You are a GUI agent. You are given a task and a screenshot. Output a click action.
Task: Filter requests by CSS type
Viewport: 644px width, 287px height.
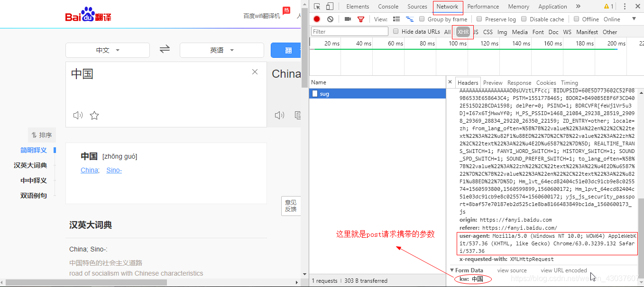pyautogui.click(x=488, y=32)
